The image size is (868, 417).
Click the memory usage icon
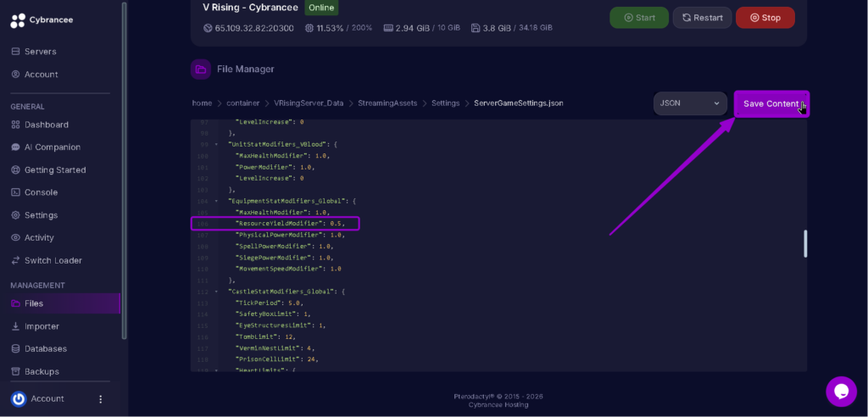point(388,28)
